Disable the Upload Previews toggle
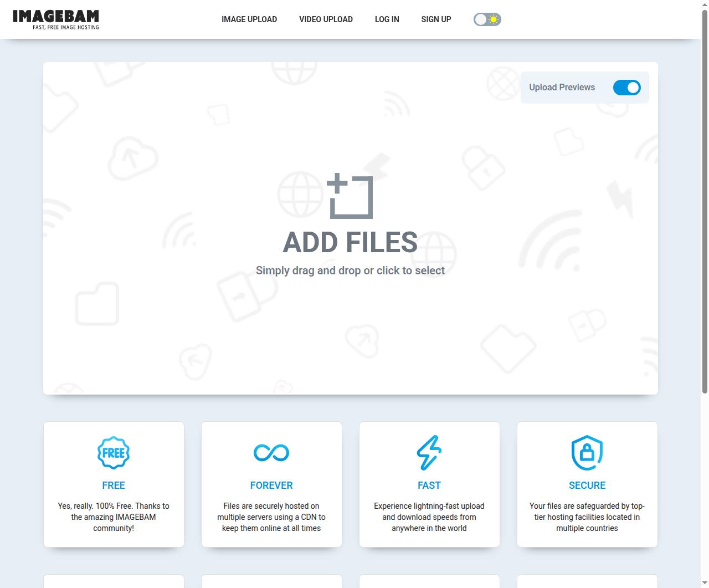 pos(626,88)
